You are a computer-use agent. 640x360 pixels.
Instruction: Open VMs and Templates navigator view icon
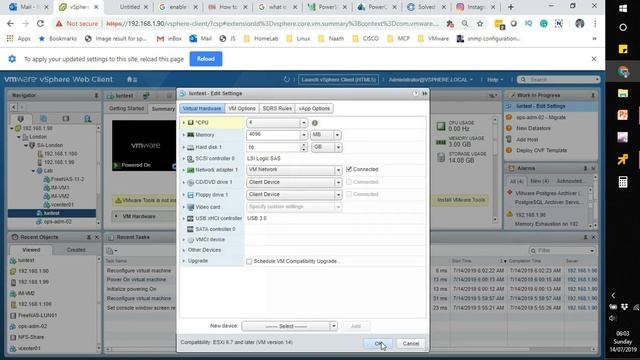coord(43,119)
